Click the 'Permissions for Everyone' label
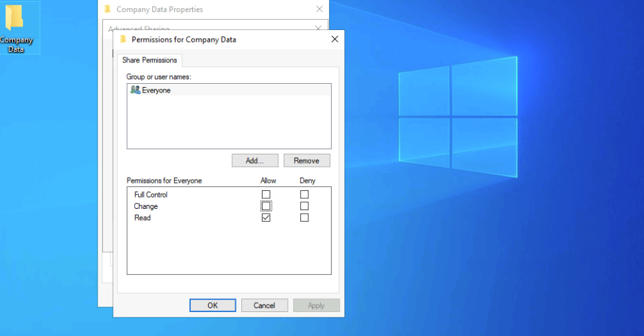 click(x=164, y=180)
